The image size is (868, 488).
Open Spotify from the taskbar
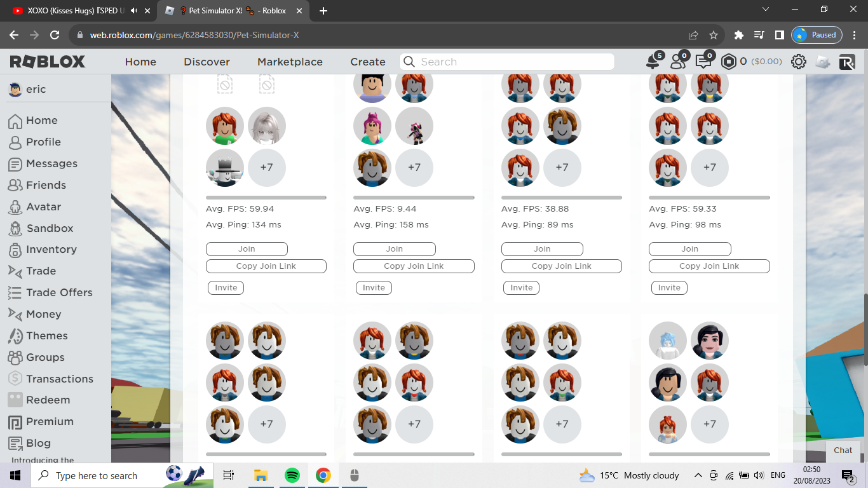292,475
